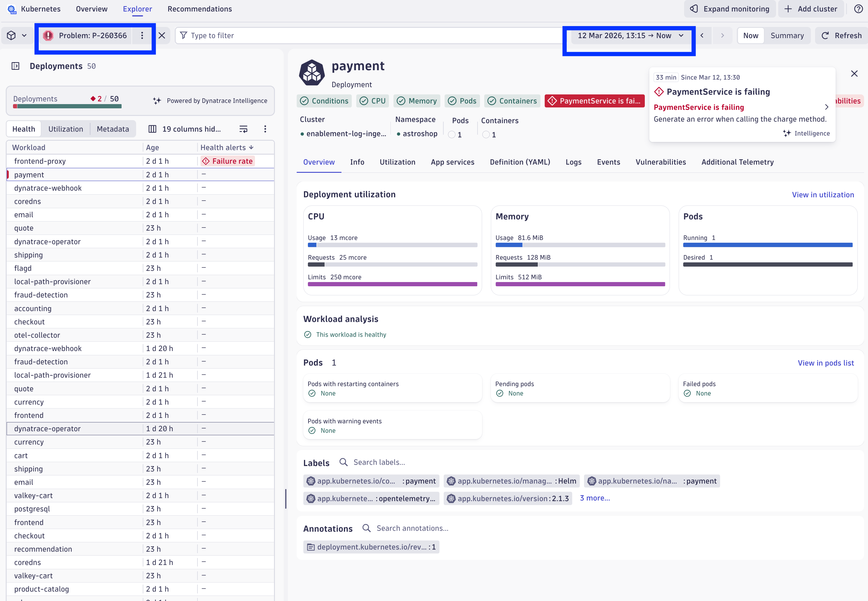This screenshot has width=868, height=601.
Task: Click the Expand monitoring button
Action: pyautogui.click(x=730, y=9)
